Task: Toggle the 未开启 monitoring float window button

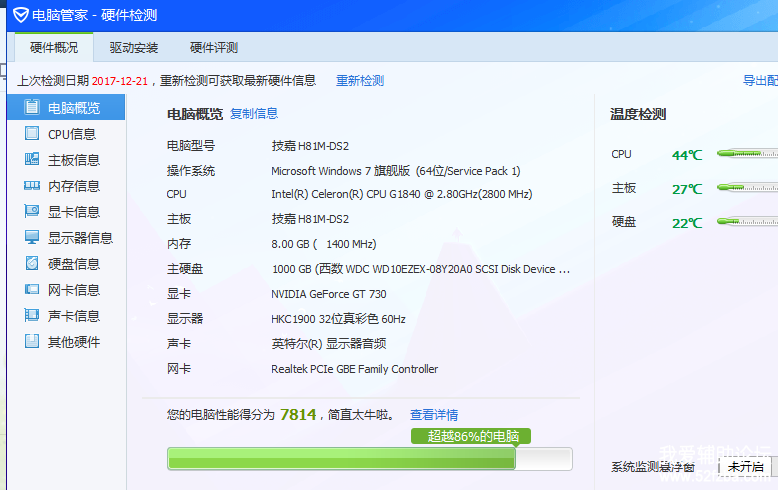Action: (746, 467)
